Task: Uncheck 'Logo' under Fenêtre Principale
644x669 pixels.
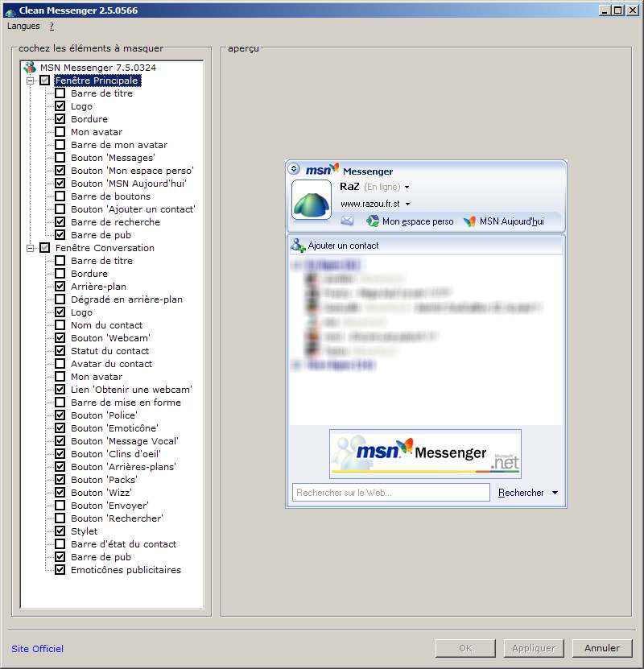Action: pyautogui.click(x=60, y=105)
